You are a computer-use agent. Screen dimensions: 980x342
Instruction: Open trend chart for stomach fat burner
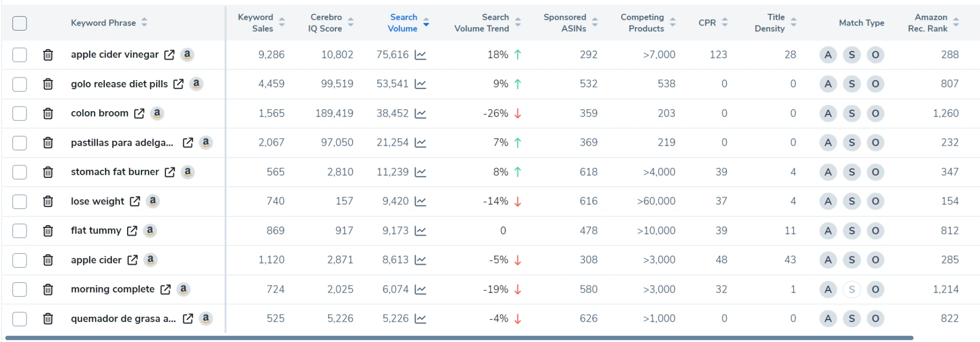pos(421,172)
